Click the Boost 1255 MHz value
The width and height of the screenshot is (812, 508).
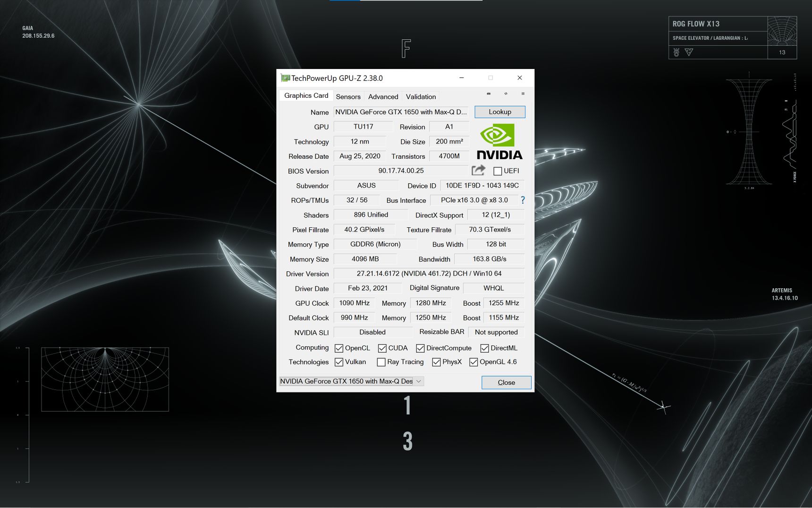tap(504, 303)
